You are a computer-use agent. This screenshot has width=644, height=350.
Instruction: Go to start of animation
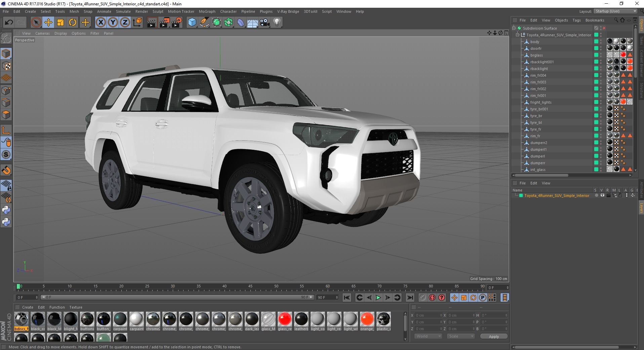347,297
